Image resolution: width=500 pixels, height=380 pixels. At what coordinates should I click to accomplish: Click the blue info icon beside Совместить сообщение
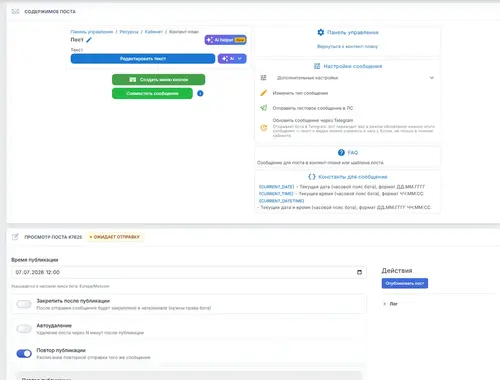point(200,93)
